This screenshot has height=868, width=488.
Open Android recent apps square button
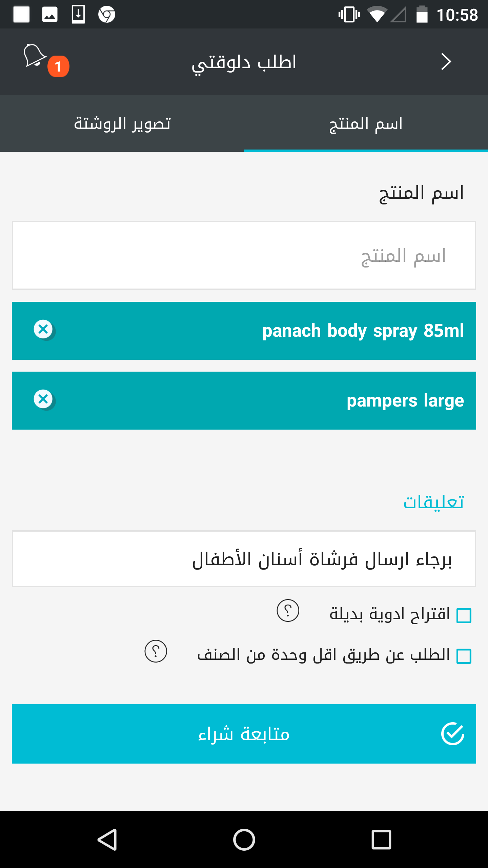click(381, 840)
